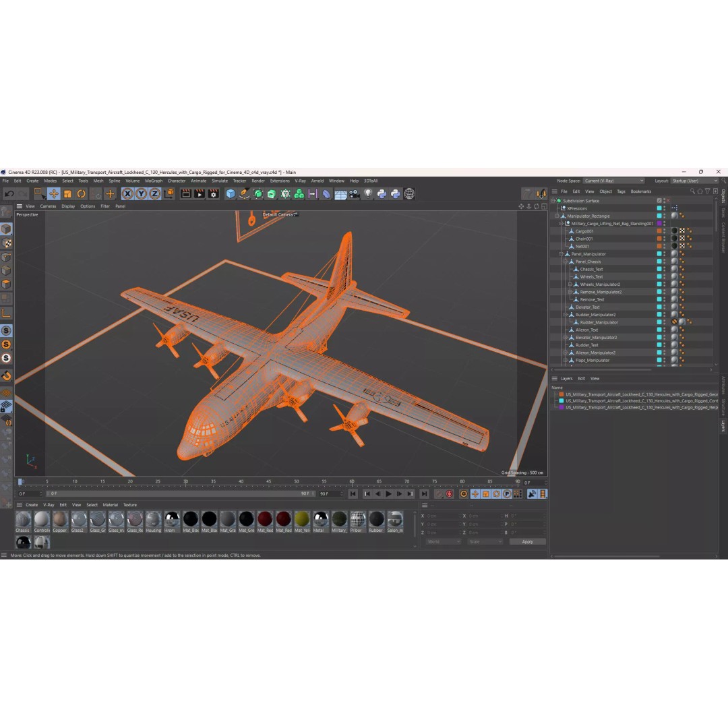Collapse Rudder_Manipulator2 tree node
Viewport: 728px width, 728px height.
click(x=566, y=315)
